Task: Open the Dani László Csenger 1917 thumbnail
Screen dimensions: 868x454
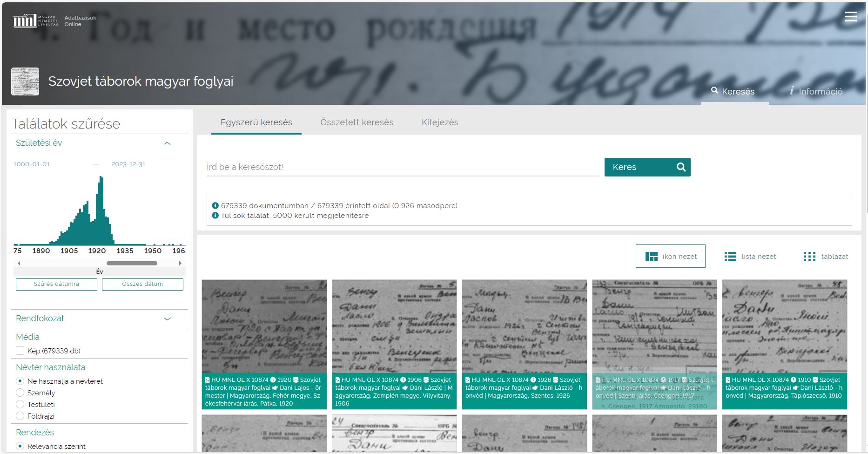Action: click(x=654, y=326)
